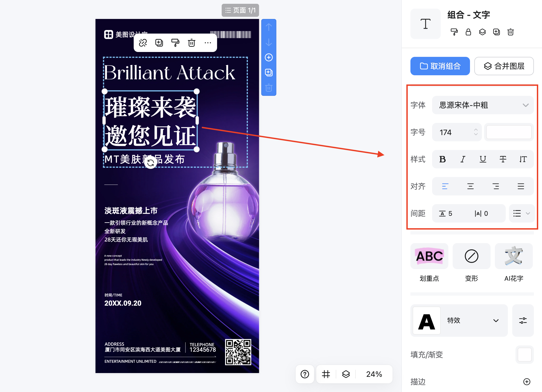Screen dimensions: 542x392
Task: Click the 取消组合 ungroup button
Action: (440, 66)
